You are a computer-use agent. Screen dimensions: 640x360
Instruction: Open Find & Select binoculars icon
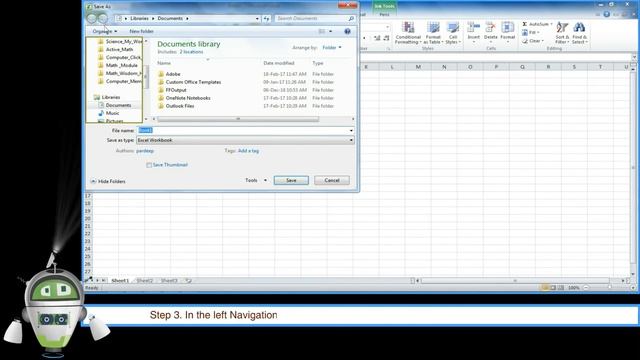pos(579,33)
